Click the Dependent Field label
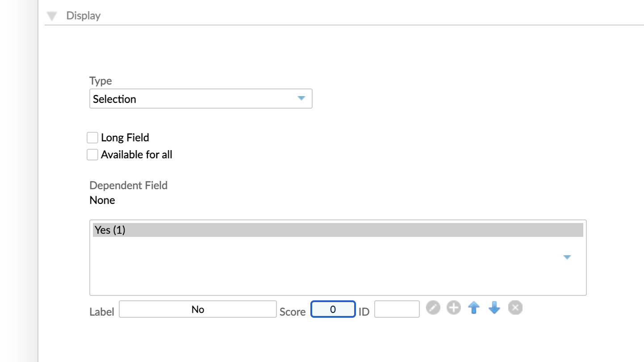The height and width of the screenshot is (362, 644). 128,185
